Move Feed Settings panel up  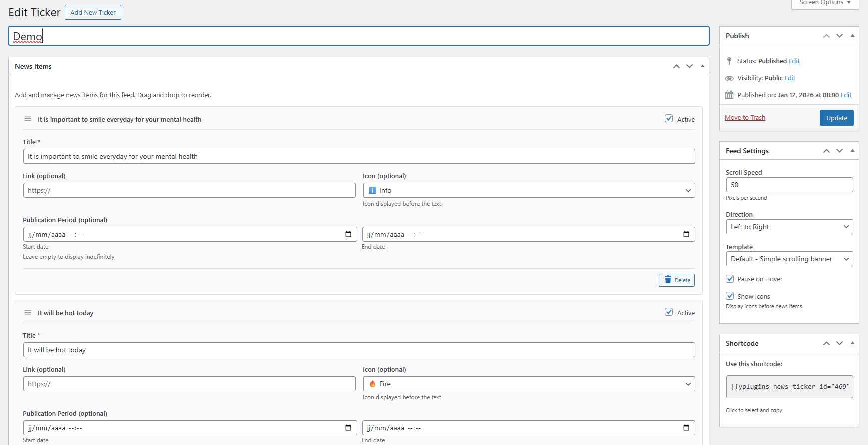pos(826,151)
